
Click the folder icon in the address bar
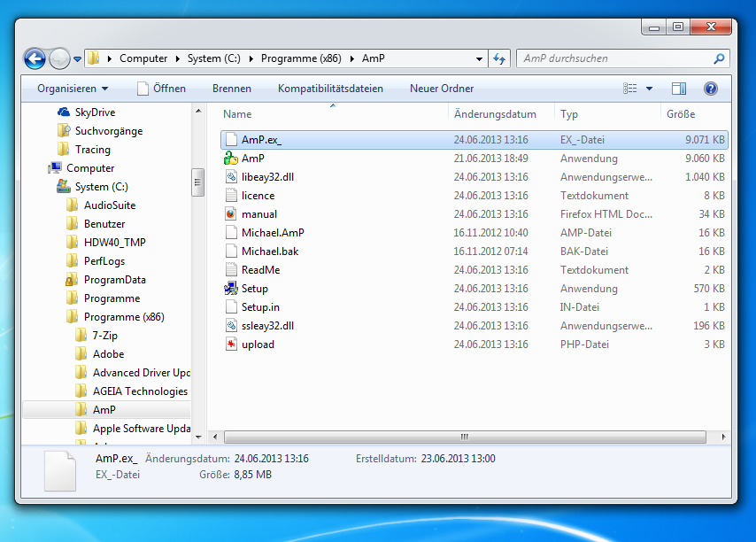[x=93, y=58]
